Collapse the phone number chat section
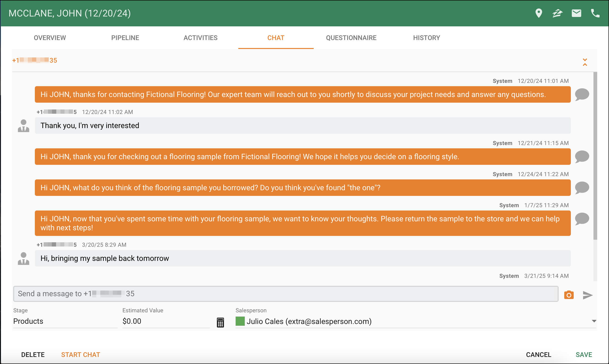The image size is (609, 364). [x=585, y=62]
